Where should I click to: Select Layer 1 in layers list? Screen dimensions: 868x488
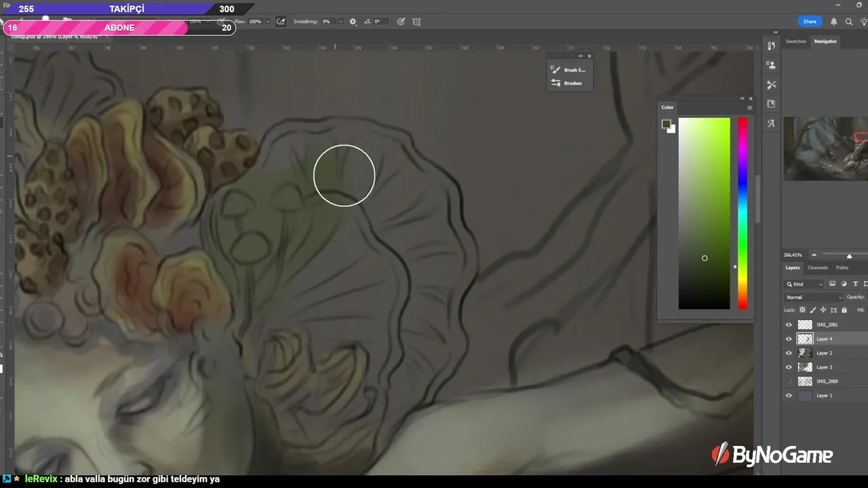point(826,396)
